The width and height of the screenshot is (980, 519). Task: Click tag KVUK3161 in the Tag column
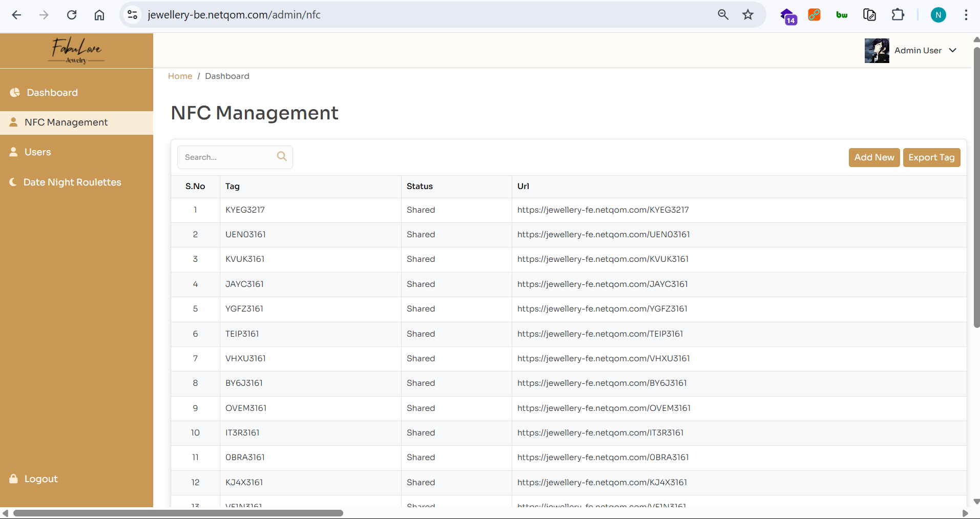[245, 259]
